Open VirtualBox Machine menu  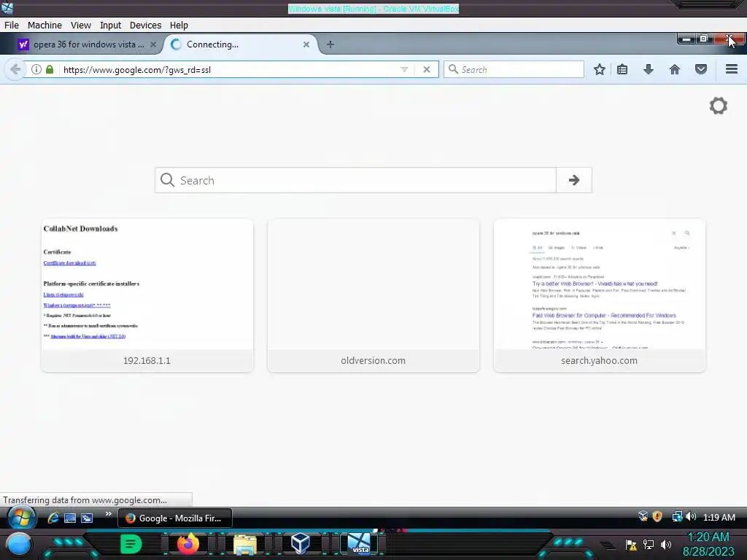click(x=44, y=26)
